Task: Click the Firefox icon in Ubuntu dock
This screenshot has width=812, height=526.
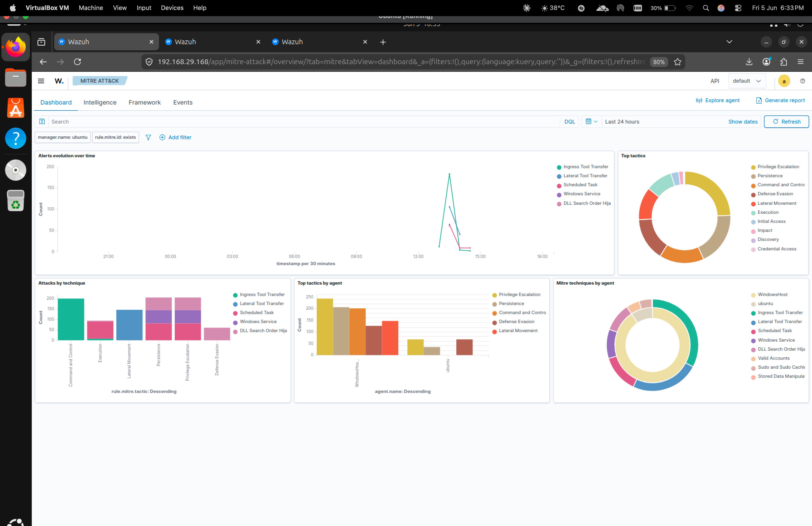Action: click(x=16, y=47)
